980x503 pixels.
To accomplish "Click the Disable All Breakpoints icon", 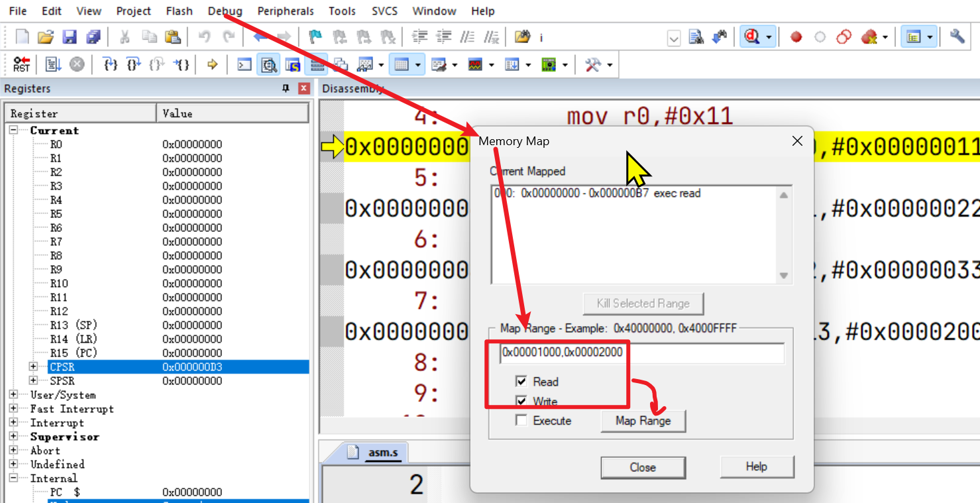I will point(844,37).
